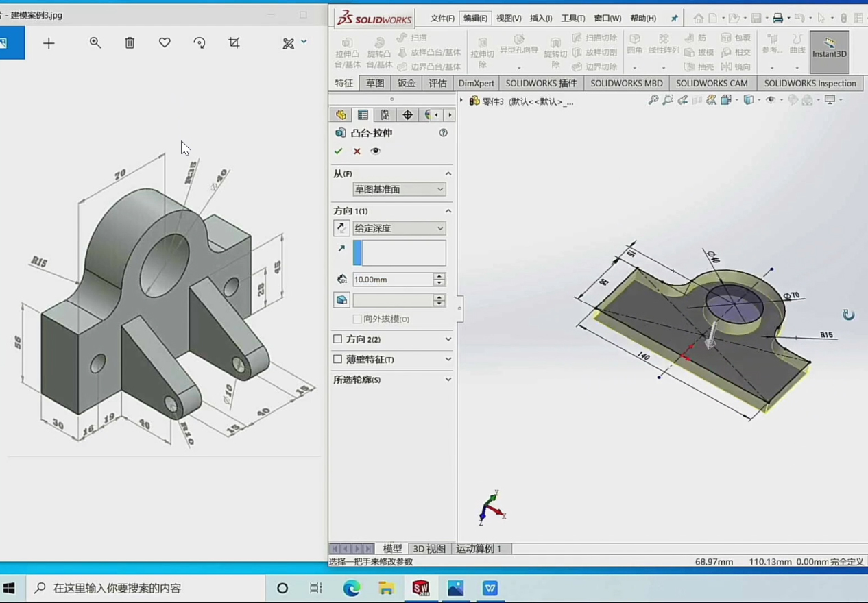Enable the 方向 2(2) checkbox
The height and width of the screenshot is (603, 868).
pos(337,339)
